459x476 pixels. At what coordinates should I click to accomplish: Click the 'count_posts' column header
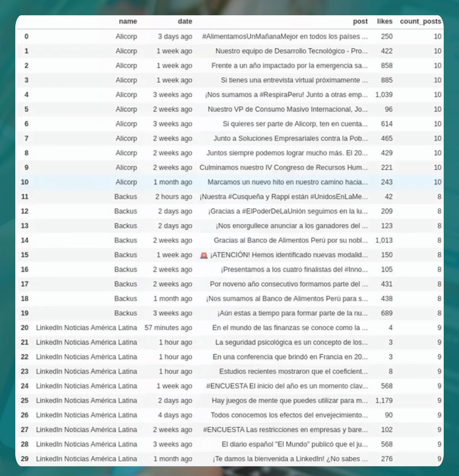pyautogui.click(x=420, y=21)
